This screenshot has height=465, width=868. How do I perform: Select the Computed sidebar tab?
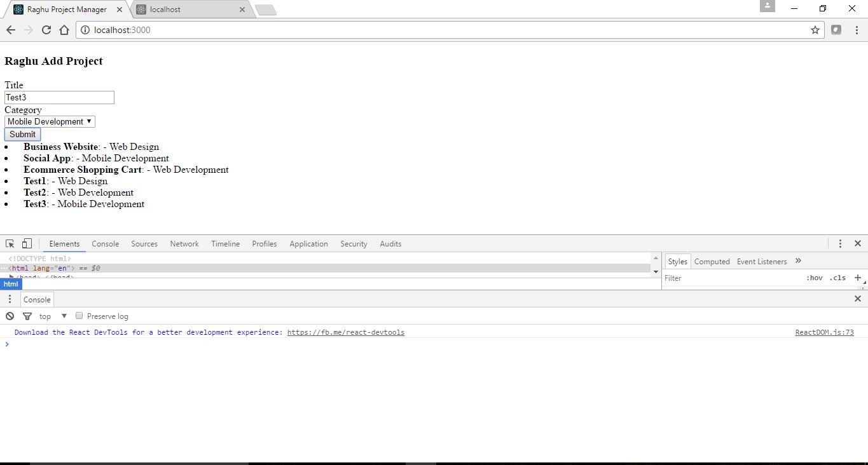pyautogui.click(x=712, y=261)
